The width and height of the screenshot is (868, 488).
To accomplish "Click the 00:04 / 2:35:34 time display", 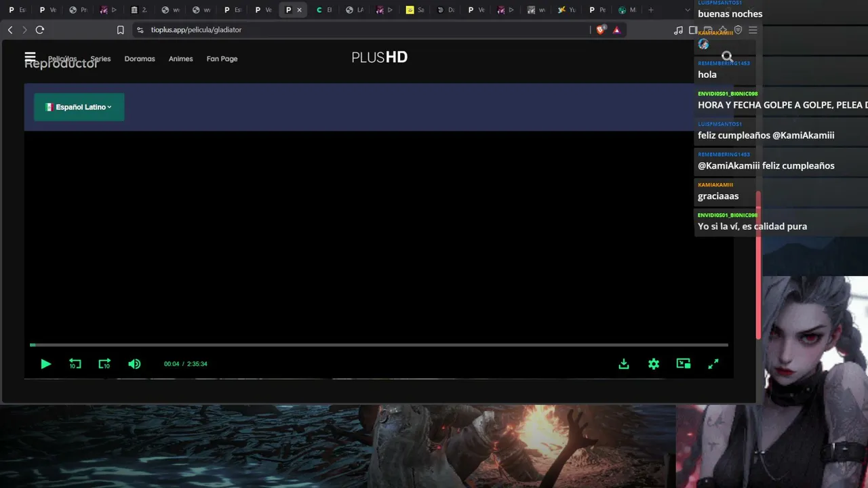I will [x=185, y=364].
